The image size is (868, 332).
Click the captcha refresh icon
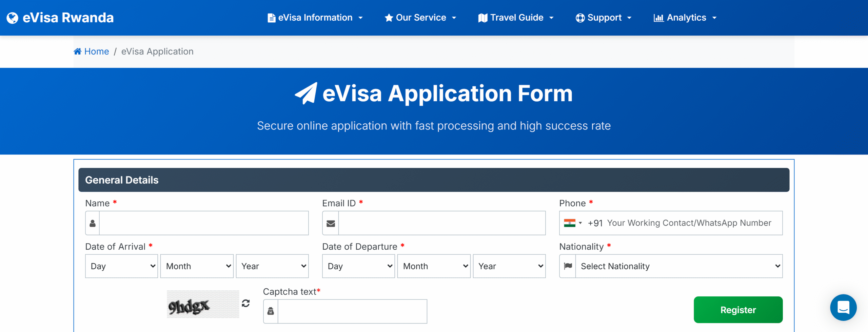246,303
